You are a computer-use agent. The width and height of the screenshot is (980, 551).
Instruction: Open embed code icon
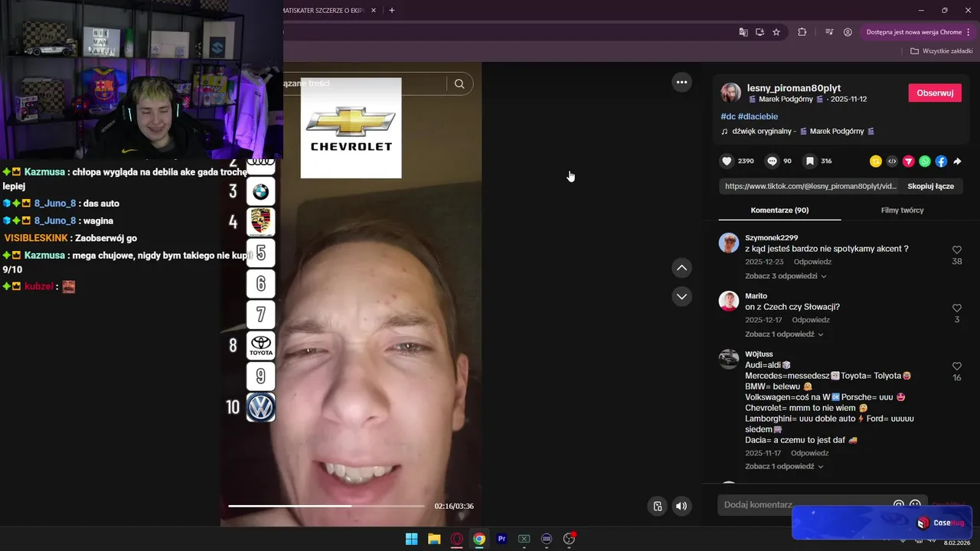[892, 161]
